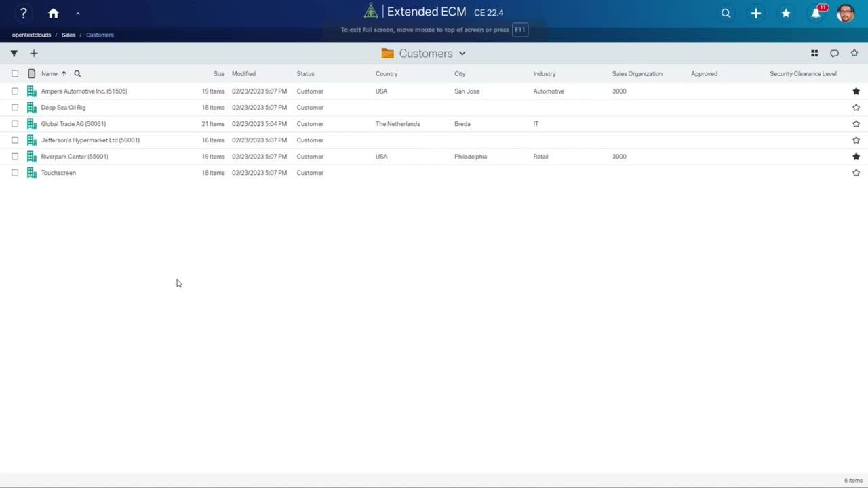Sort by Country column header

(x=387, y=74)
